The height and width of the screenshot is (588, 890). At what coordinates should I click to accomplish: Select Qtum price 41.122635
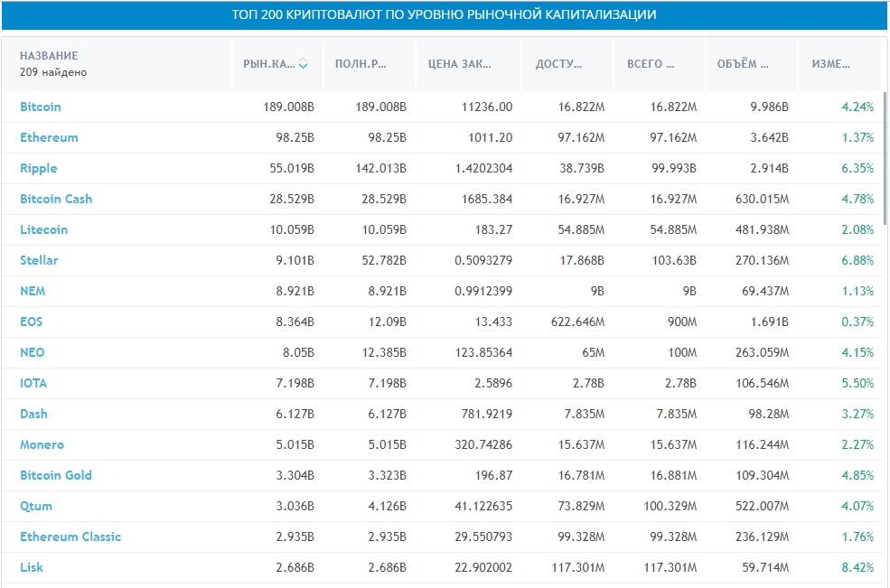[483, 506]
